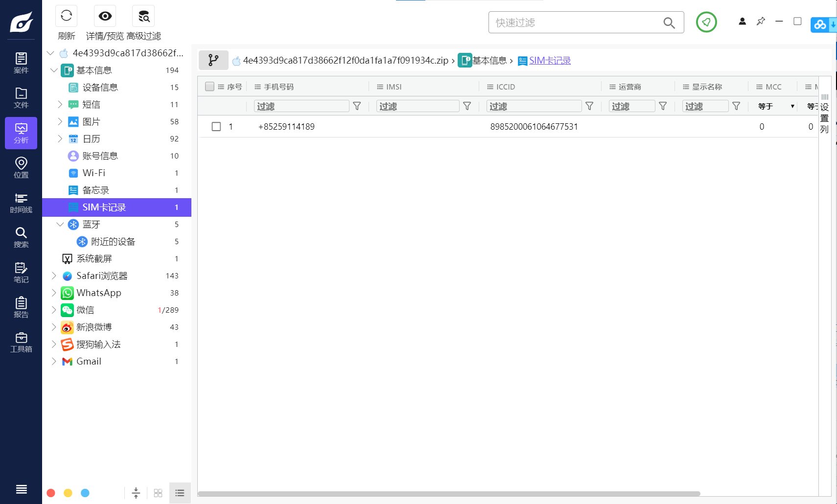Expand the Gmail tree node
The image size is (837, 504).
(54, 361)
